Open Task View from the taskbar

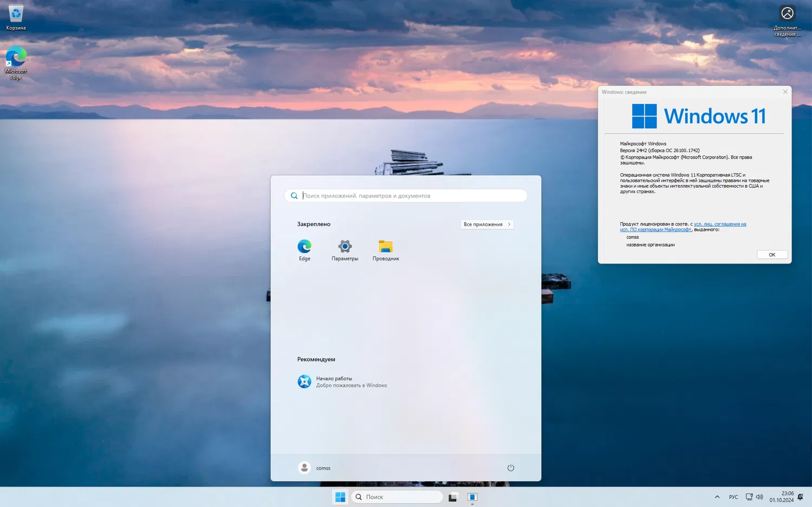pos(453,497)
